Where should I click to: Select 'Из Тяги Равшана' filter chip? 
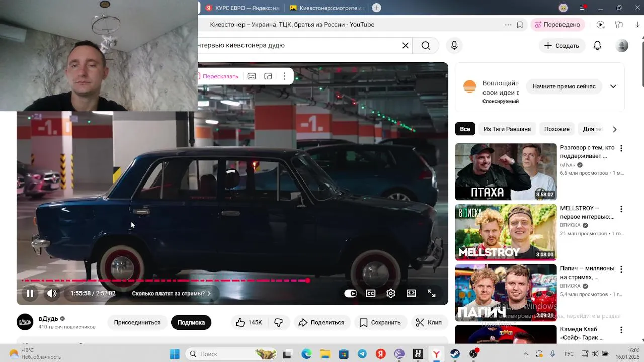coord(507,129)
